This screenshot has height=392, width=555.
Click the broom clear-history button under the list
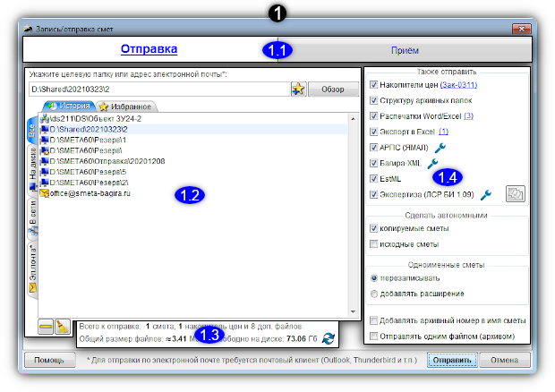[63, 327]
